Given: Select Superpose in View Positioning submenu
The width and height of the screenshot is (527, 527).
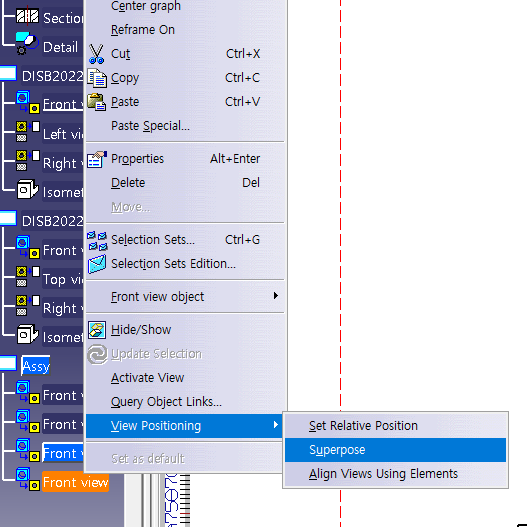Looking at the screenshot, I should click(x=395, y=450).
